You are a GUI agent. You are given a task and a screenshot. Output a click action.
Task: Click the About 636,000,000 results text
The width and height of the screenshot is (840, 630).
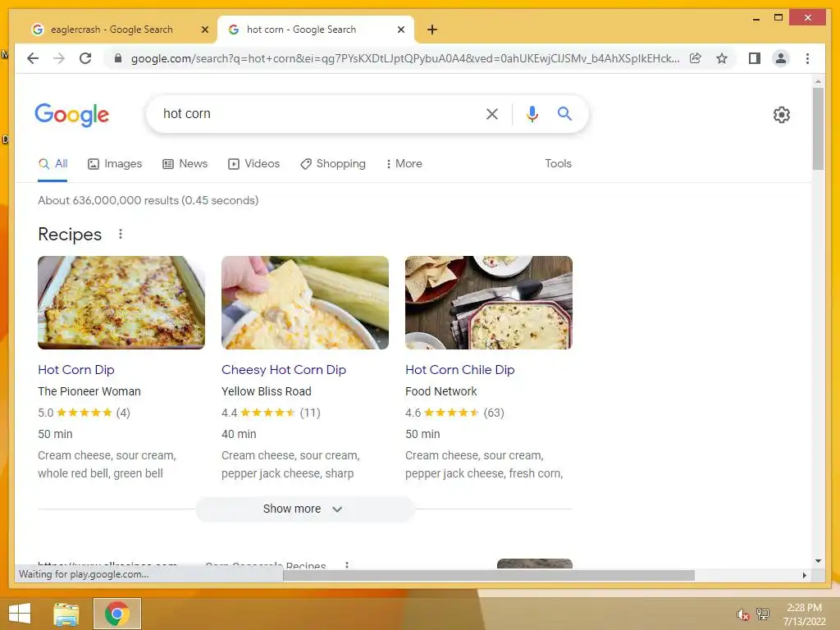point(148,200)
